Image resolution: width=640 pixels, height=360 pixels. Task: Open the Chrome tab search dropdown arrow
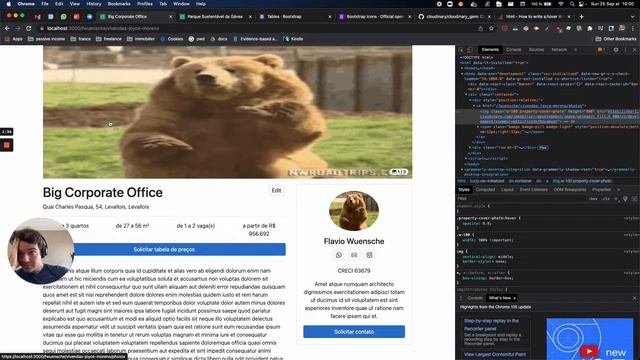(x=633, y=17)
